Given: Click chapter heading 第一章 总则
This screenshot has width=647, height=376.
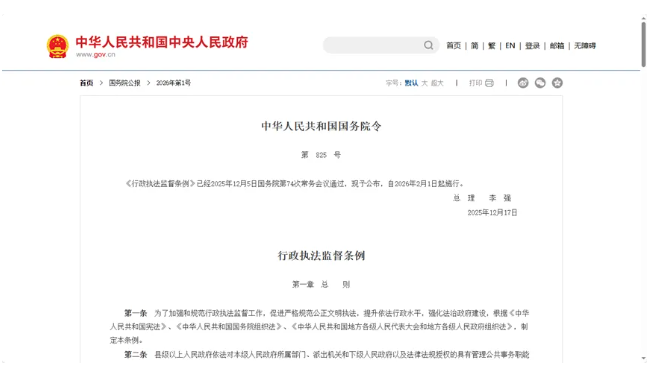Looking at the screenshot, I should [321, 284].
